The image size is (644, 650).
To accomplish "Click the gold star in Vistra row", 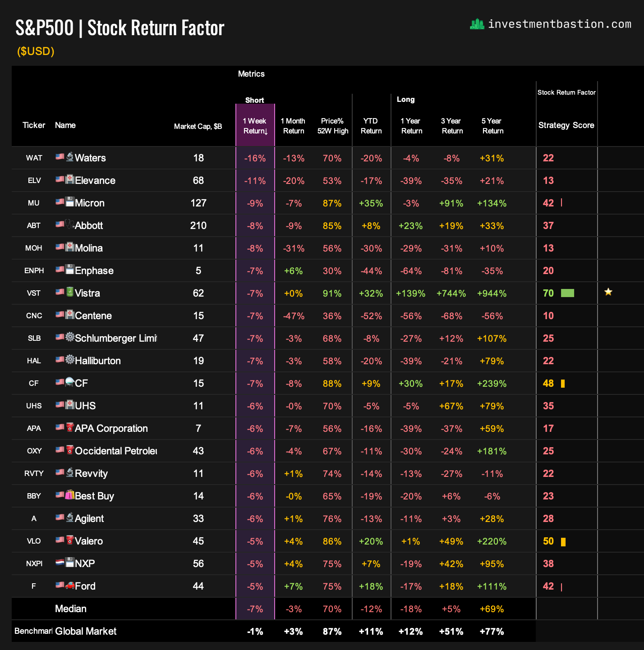I will point(608,292).
